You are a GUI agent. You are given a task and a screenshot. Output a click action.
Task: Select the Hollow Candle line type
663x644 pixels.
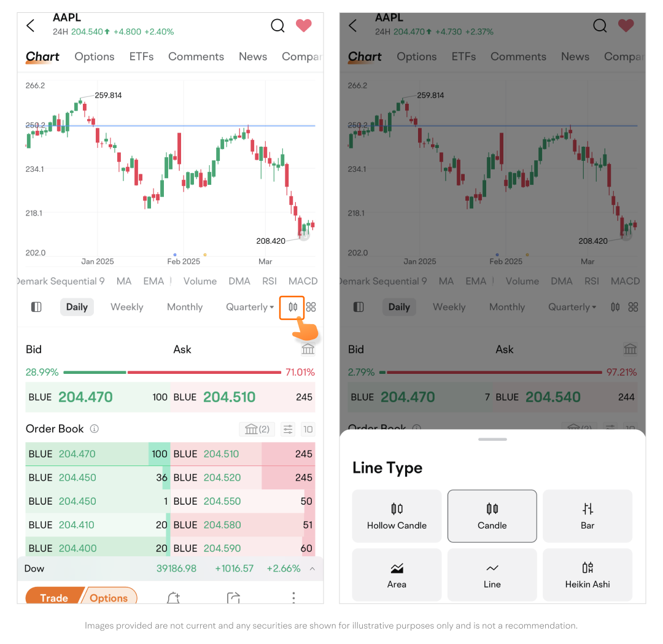pos(397,516)
